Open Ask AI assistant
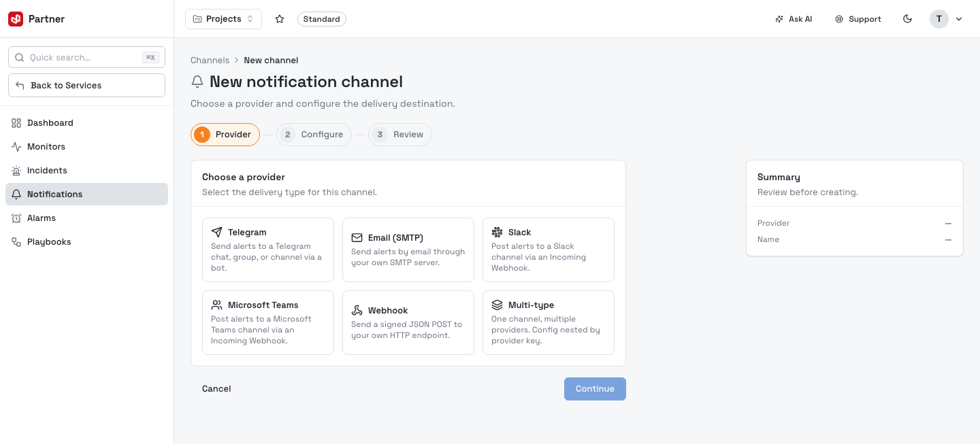Screen dimensions: 980x444 point(794,19)
